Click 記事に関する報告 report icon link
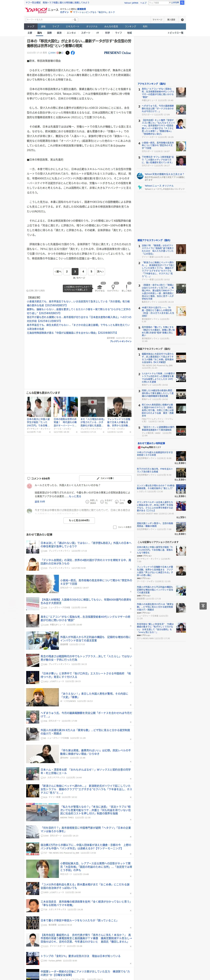 35,291
